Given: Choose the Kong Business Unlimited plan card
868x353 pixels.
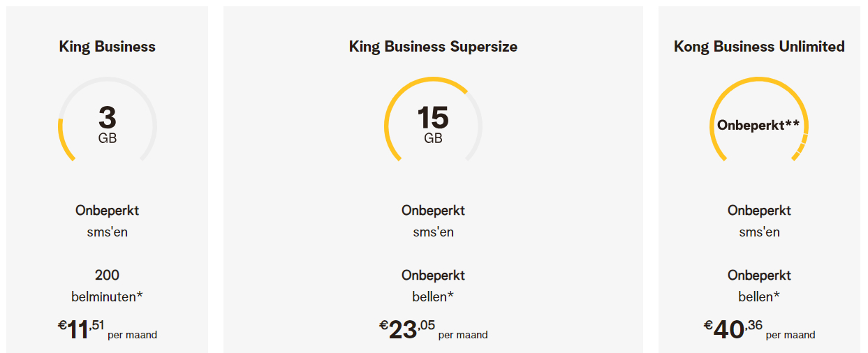Looking at the screenshot, I should (x=759, y=179).
